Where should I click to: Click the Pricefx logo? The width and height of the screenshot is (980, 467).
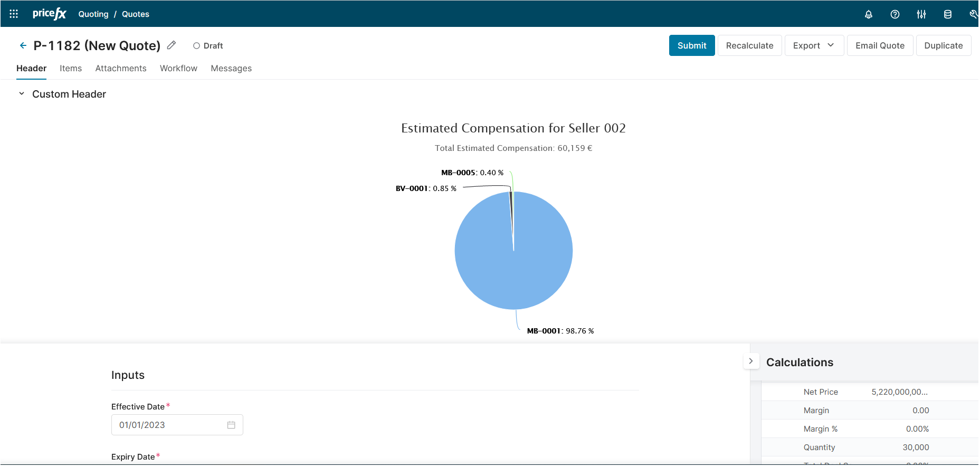point(49,14)
